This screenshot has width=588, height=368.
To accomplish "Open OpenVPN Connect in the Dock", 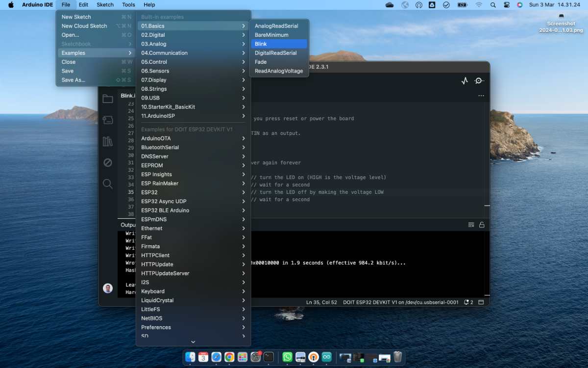I will (x=314, y=357).
